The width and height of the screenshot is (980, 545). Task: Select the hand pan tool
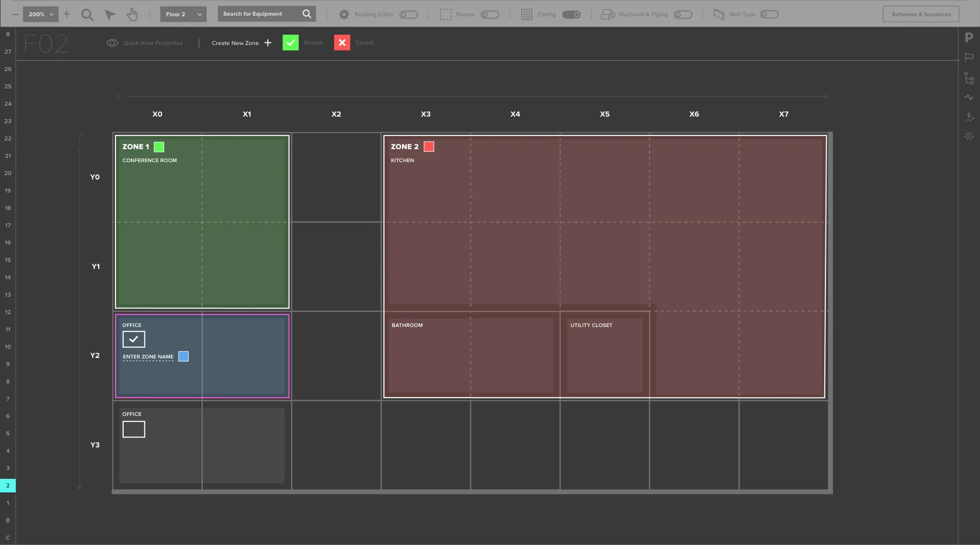point(132,15)
